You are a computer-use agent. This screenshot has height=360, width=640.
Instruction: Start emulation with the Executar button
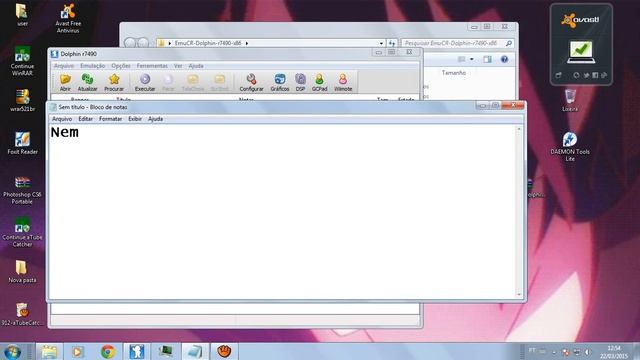tap(145, 82)
